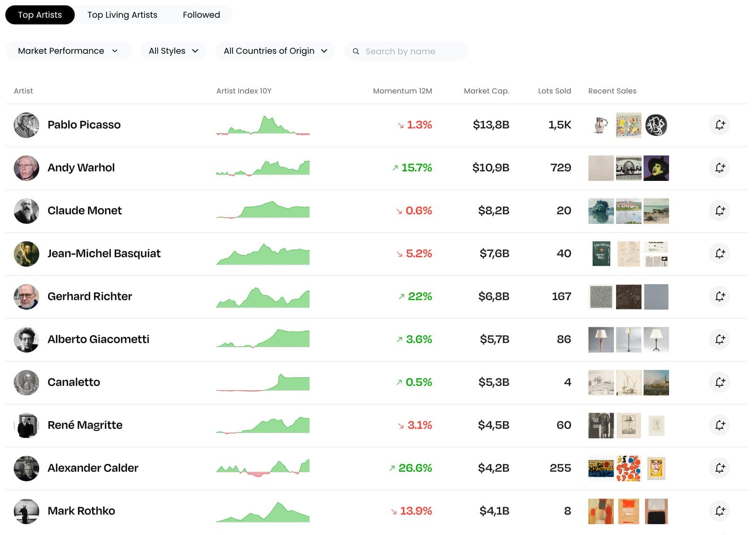The height and width of the screenshot is (535, 756).
Task: Click the bell icon on Jean-Michel Basquiat's row
Action: 720,254
